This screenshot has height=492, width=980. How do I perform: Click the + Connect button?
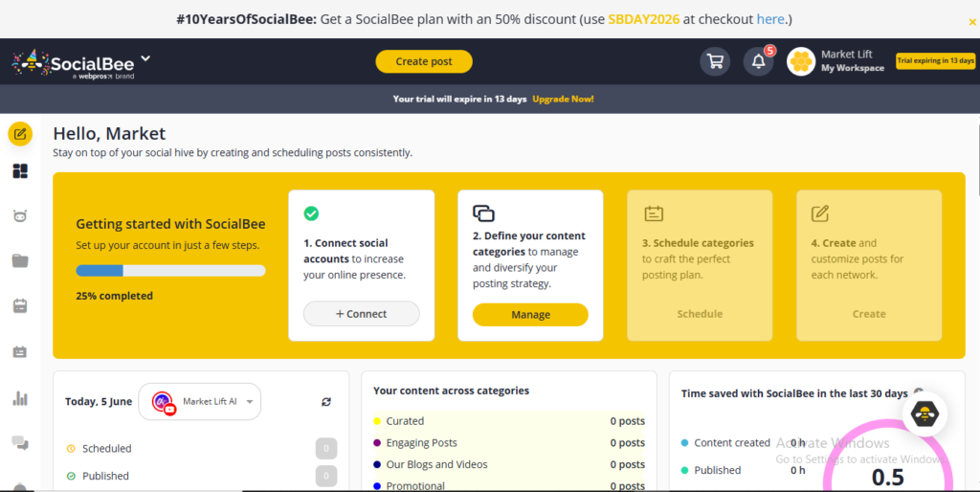[x=361, y=314]
